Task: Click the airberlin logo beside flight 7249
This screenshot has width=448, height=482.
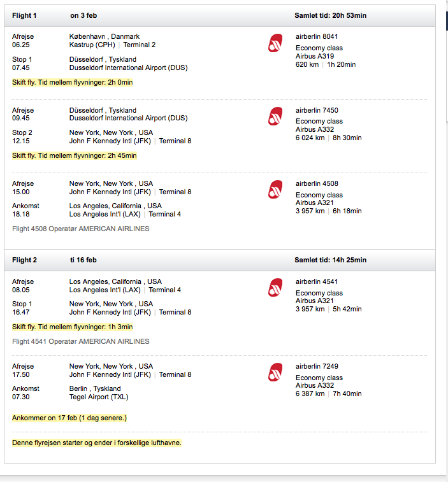Action: click(275, 372)
